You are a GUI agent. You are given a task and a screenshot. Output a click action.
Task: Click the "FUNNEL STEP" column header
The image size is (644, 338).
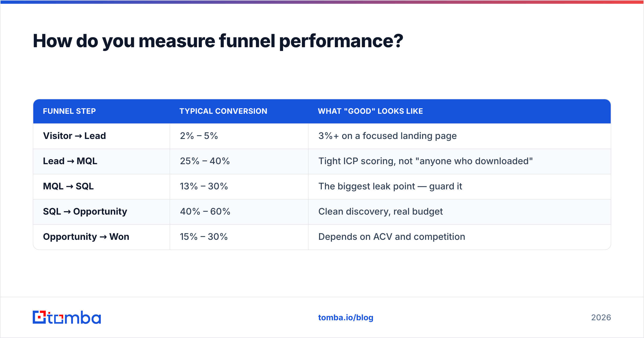point(69,111)
